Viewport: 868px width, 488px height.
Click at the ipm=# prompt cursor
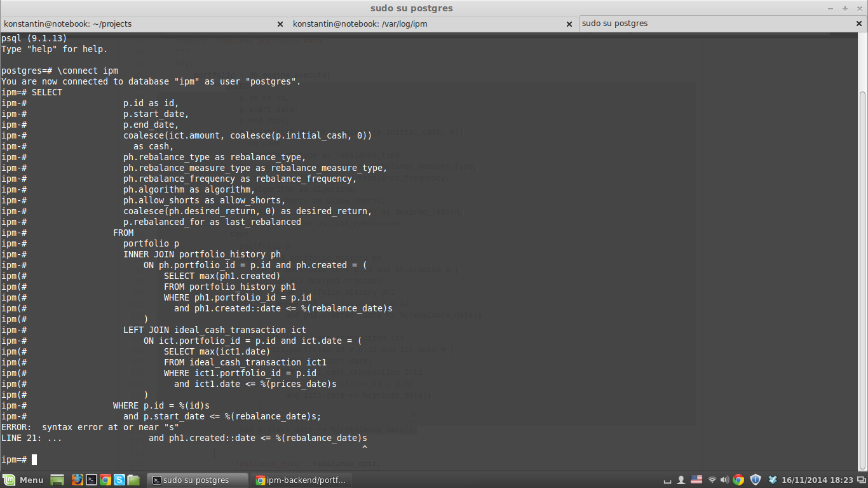34,459
